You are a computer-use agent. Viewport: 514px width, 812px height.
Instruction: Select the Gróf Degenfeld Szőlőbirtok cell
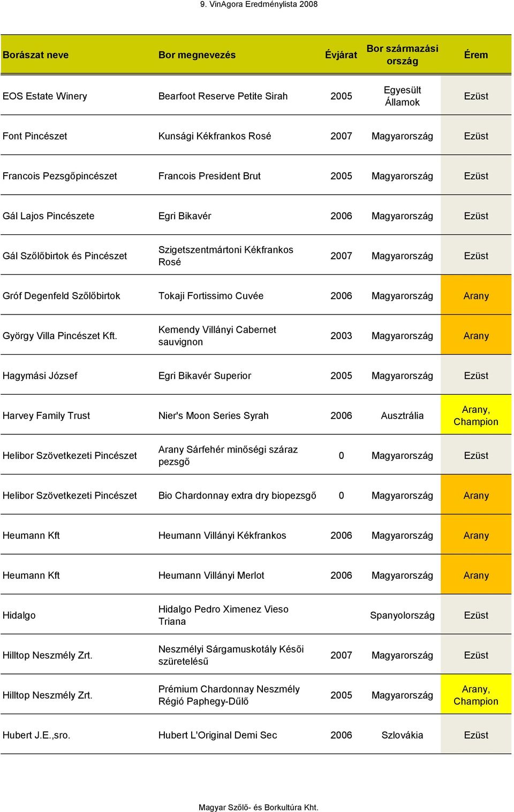(61, 296)
